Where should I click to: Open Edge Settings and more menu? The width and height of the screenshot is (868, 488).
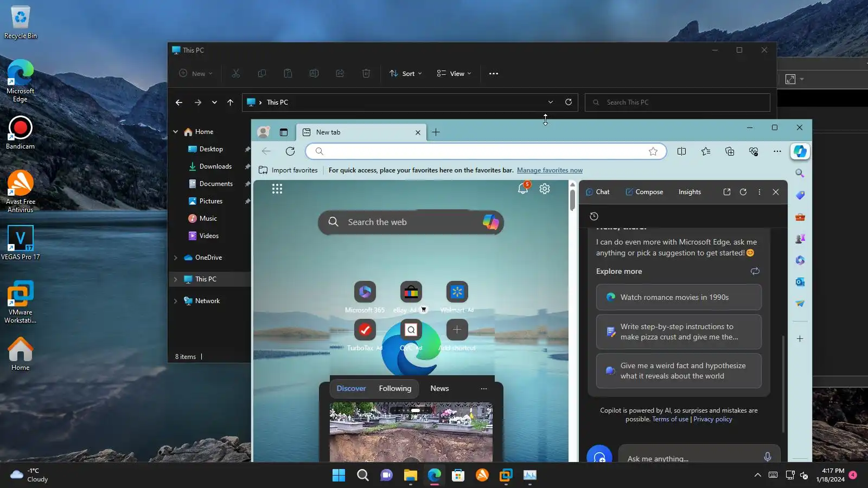tap(777, 151)
